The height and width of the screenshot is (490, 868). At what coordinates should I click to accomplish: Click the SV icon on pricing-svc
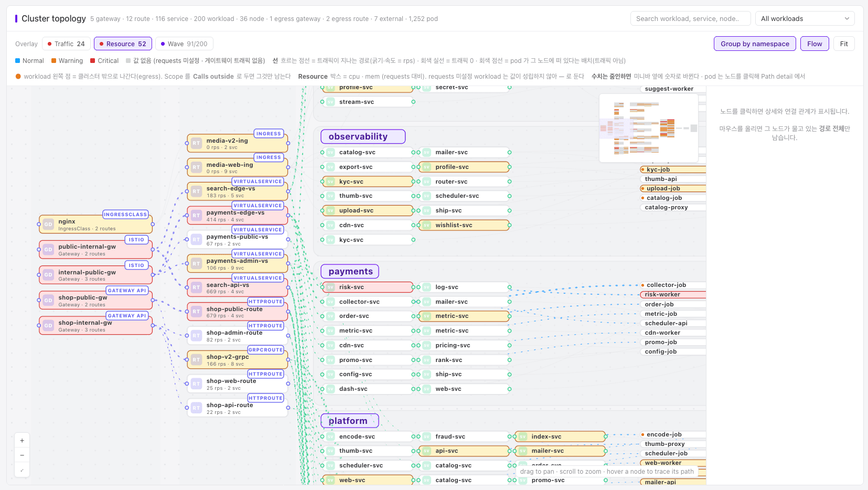(x=427, y=346)
